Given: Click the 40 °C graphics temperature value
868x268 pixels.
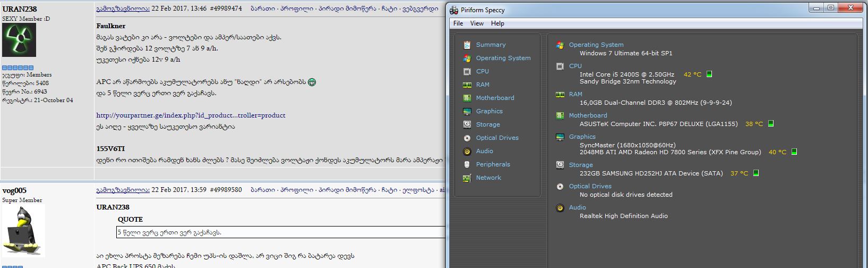Looking at the screenshot, I should pos(777,152).
